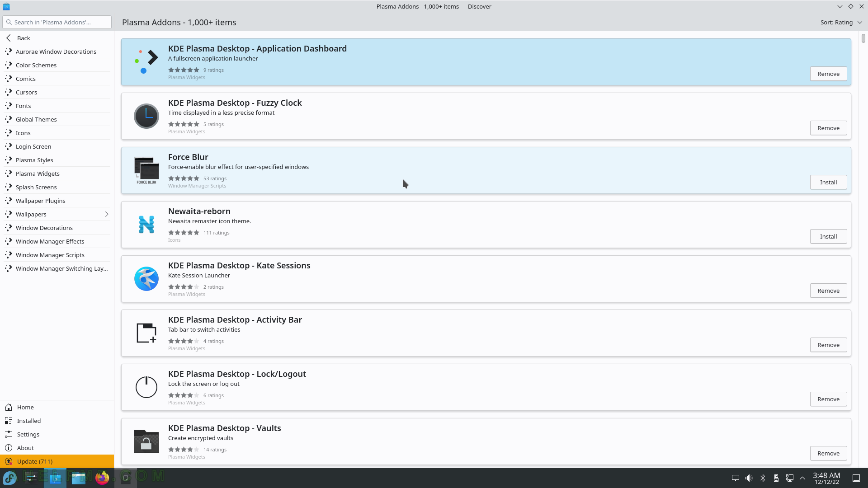
Task: Click the Force Blur thumbnail icon
Action: [x=146, y=170]
